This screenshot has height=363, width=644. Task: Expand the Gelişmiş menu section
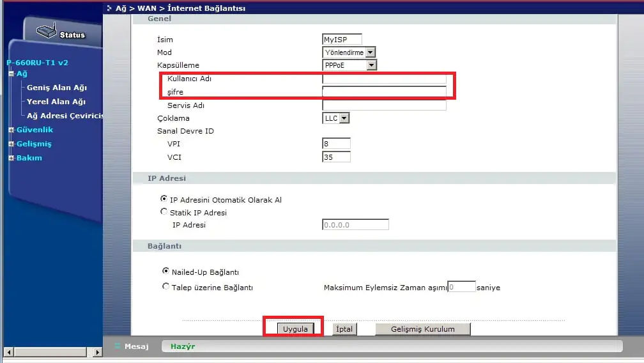click(11, 144)
